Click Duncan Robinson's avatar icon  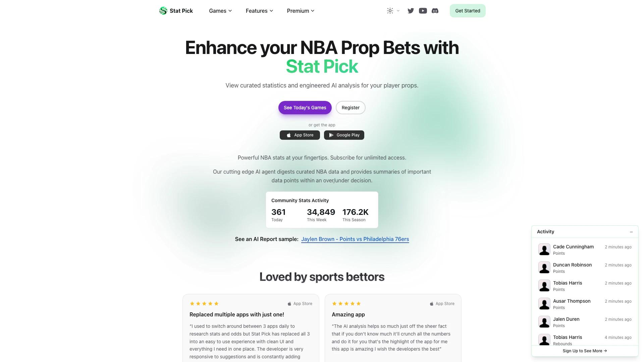coord(544,268)
